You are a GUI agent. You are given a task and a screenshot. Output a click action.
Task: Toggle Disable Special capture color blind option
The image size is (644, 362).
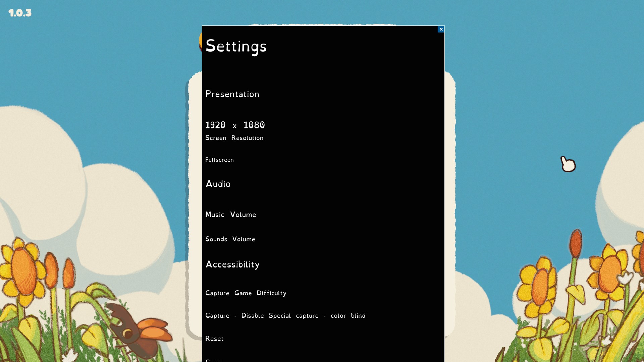click(285, 316)
